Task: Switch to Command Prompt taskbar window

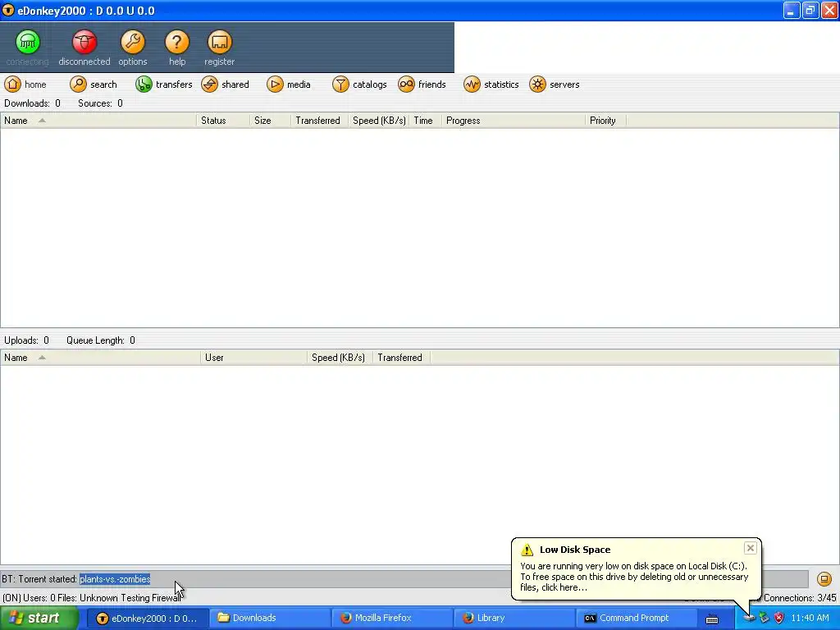Action: 636,619
